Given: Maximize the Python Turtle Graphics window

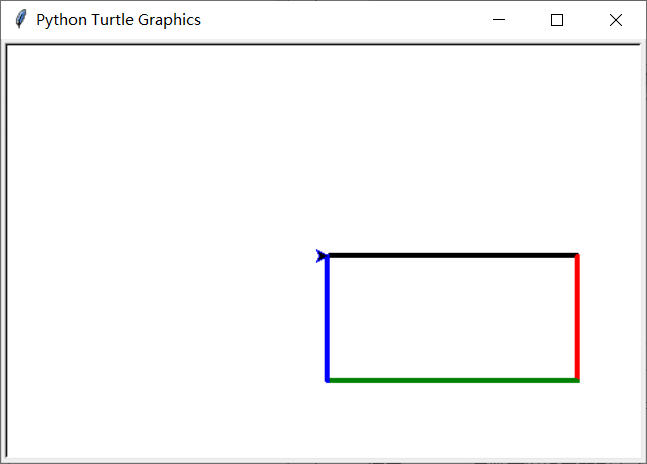Looking at the screenshot, I should [557, 20].
